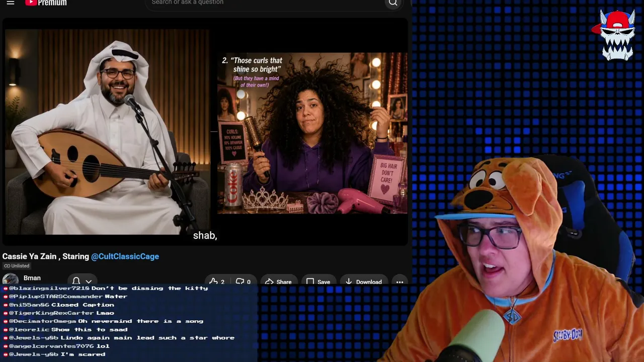Like the video with thumbs up

(x=217, y=282)
